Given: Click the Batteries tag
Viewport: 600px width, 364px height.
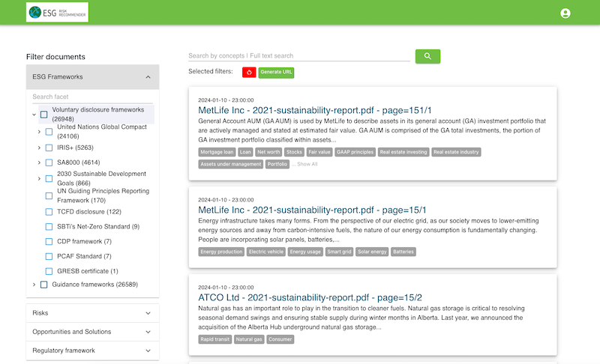Looking at the screenshot, I should (x=403, y=252).
